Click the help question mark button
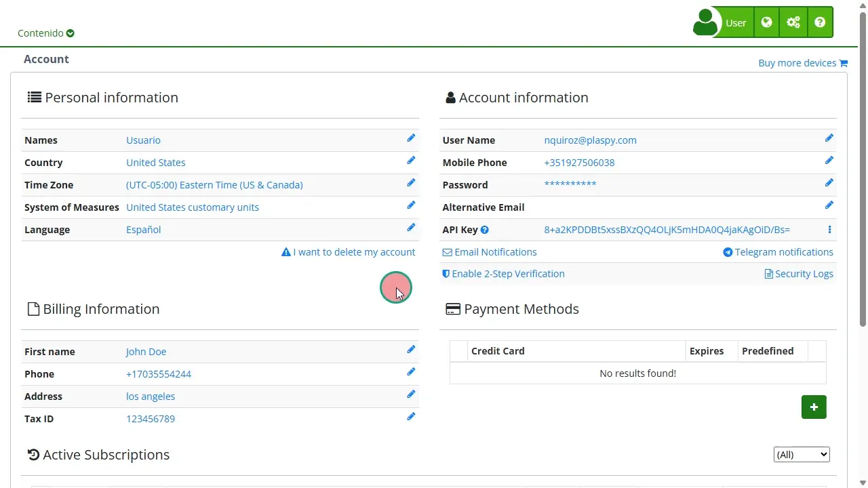The image size is (868, 488). pyautogui.click(x=820, y=22)
